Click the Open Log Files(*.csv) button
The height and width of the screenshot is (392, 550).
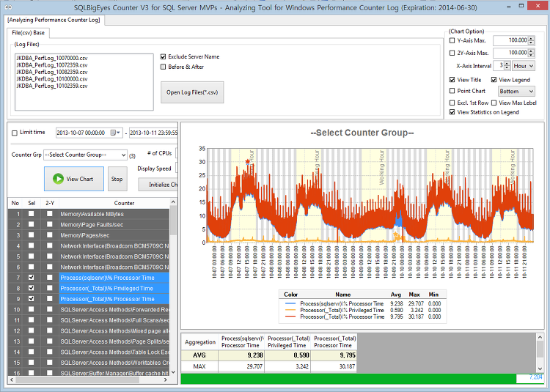[191, 92]
